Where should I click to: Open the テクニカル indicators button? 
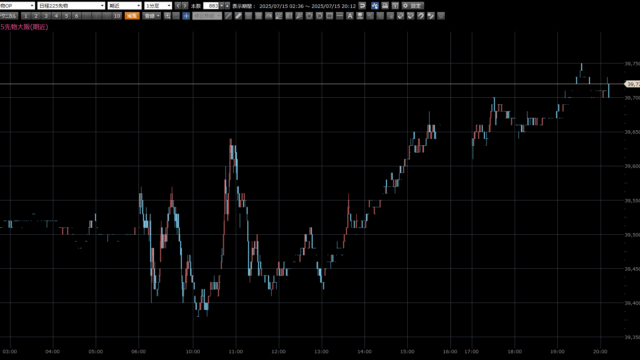tap(9, 16)
